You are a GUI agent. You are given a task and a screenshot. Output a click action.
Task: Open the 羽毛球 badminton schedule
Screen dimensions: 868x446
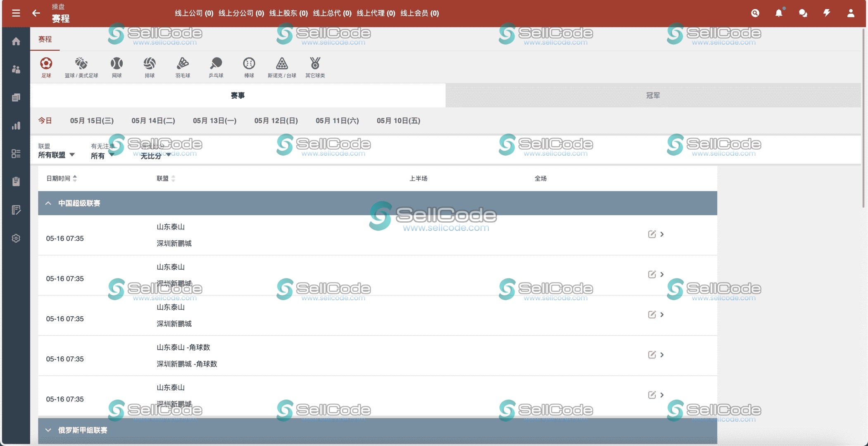(182, 66)
